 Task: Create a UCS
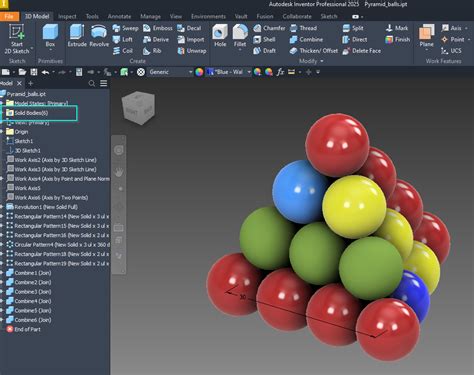(451, 51)
